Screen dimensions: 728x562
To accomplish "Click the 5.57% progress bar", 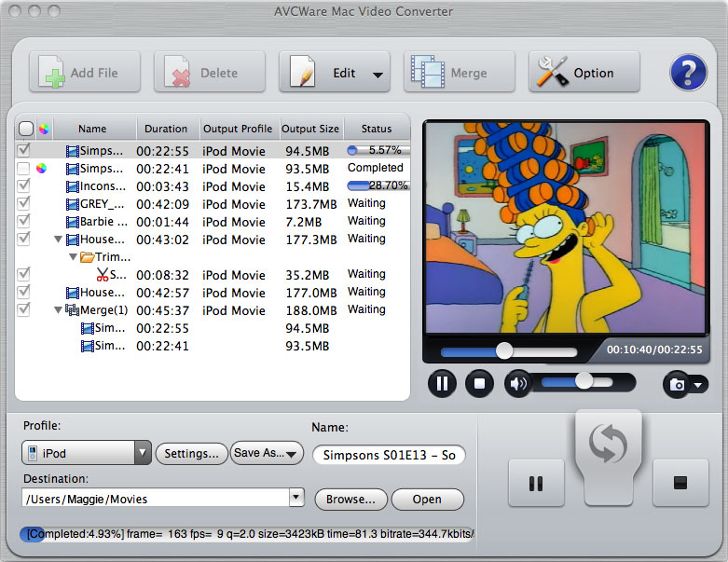I will click(x=378, y=150).
